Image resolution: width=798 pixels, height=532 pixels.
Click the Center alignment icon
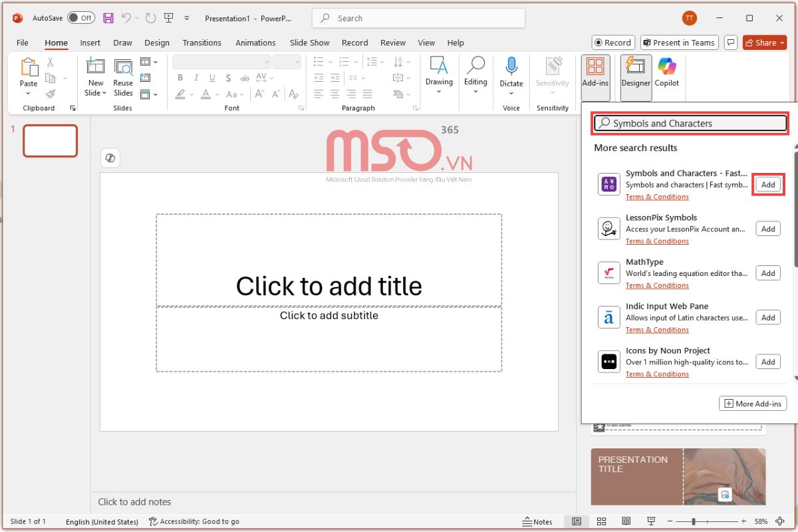(x=335, y=94)
